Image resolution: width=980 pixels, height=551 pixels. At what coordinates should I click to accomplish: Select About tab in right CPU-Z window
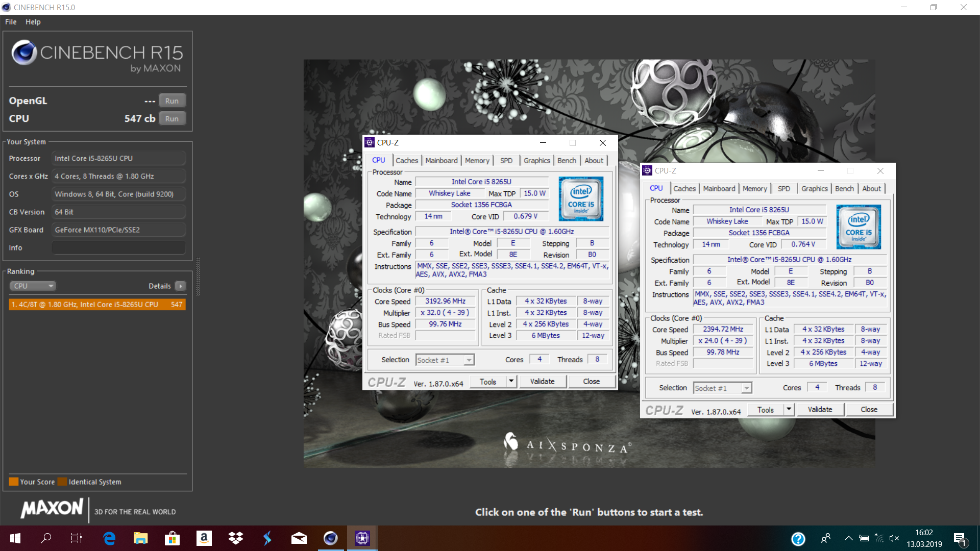871,188
